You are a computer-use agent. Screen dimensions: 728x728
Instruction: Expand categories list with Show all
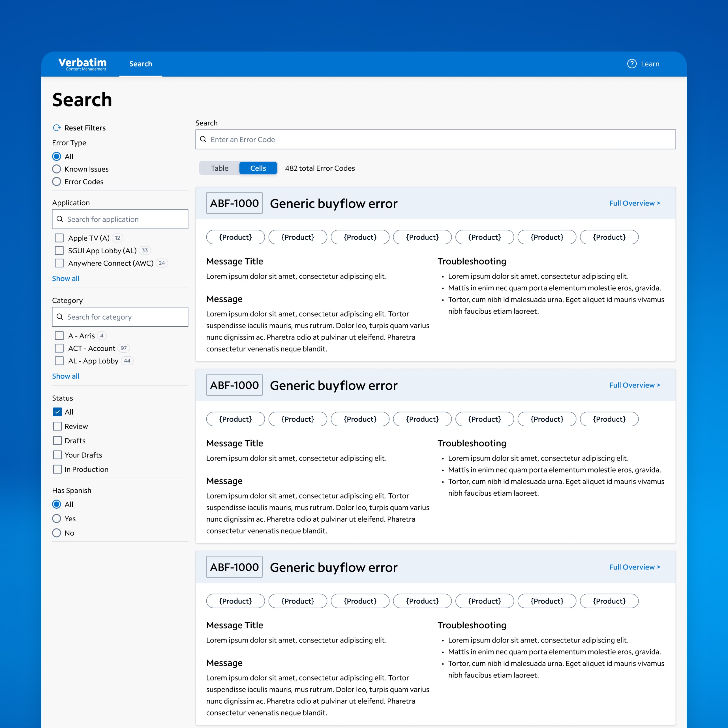coord(66,376)
